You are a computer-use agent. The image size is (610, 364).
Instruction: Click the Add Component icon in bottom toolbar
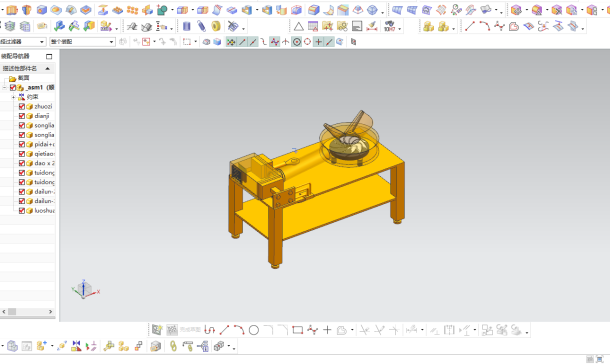42,346
